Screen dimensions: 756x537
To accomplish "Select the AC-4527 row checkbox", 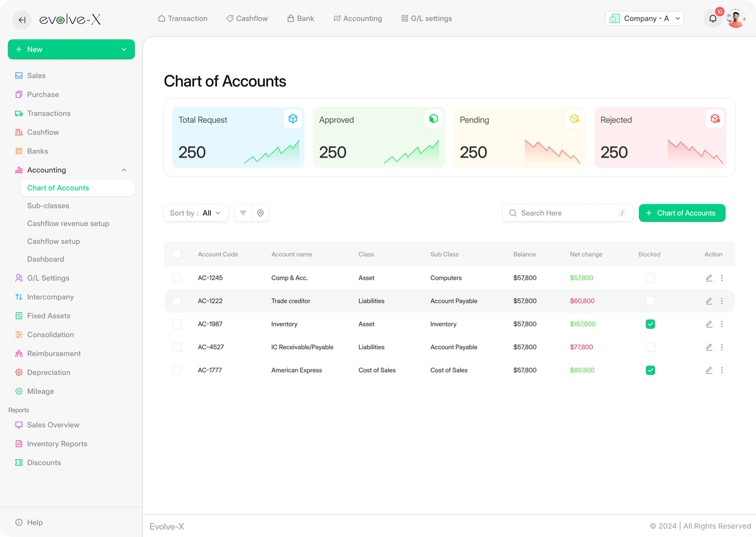I will [177, 347].
